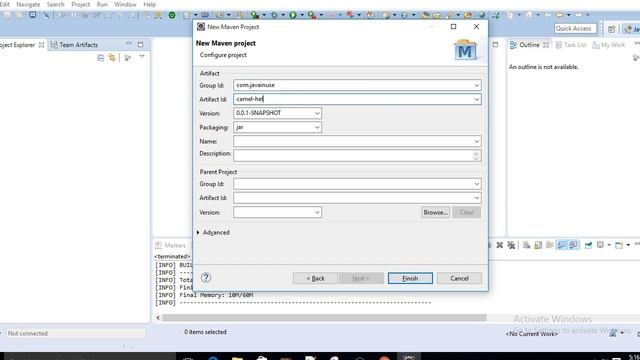
Task: Open the Packaging jar dropdown
Action: [317, 127]
